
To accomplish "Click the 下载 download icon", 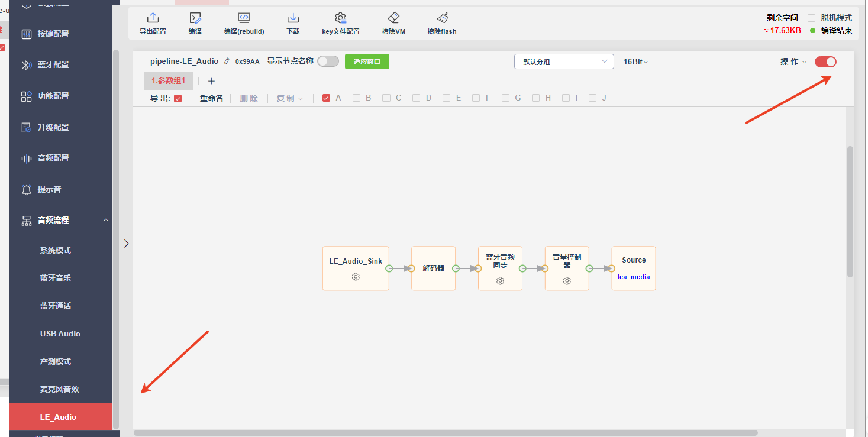I will pos(293,18).
